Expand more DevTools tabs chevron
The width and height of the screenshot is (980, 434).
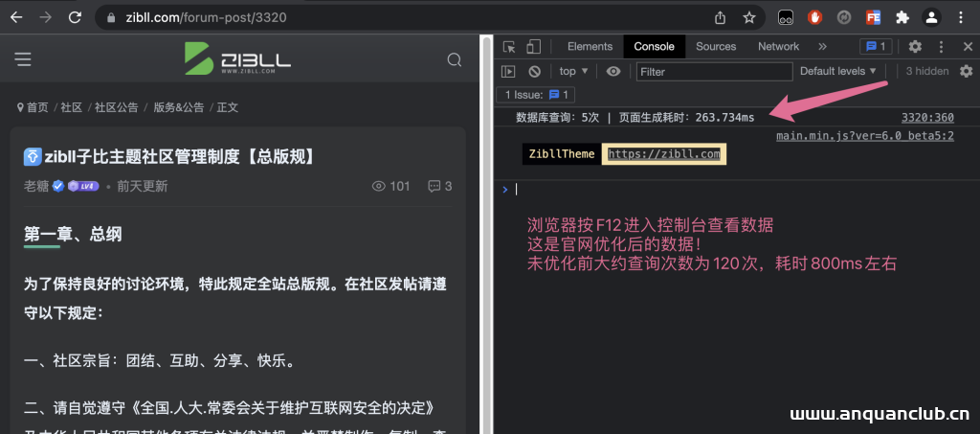point(822,46)
